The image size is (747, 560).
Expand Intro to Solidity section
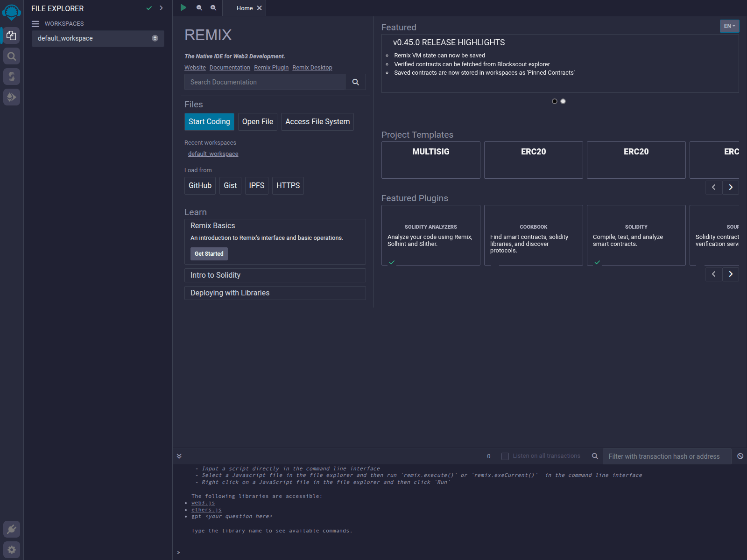click(275, 275)
